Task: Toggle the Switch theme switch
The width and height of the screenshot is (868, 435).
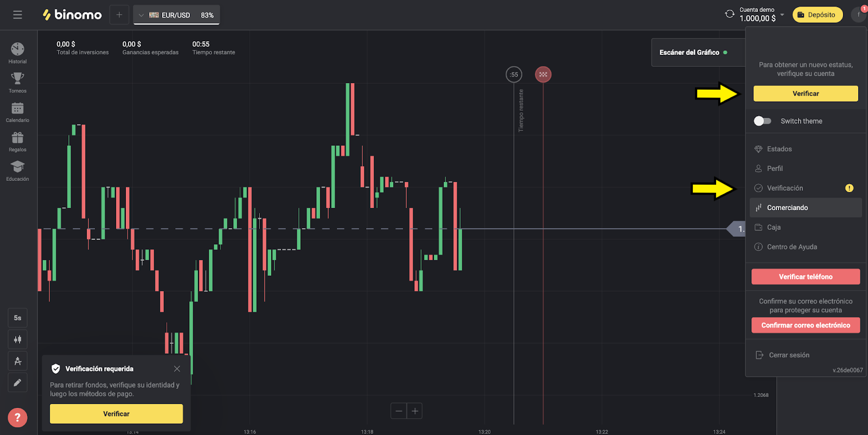Action: pyautogui.click(x=762, y=121)
